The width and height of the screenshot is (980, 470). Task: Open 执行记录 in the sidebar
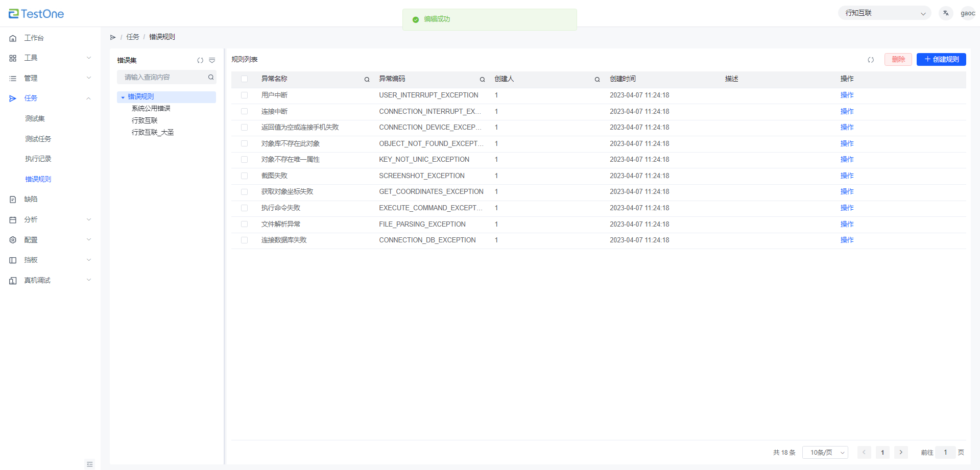point(38,159)
